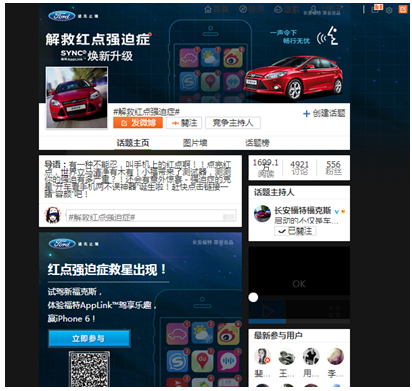The height and width of the screenshot is (391, 412).
Task: Click the 红点强迫症救星出现！ promo headline
Action: 107,270
